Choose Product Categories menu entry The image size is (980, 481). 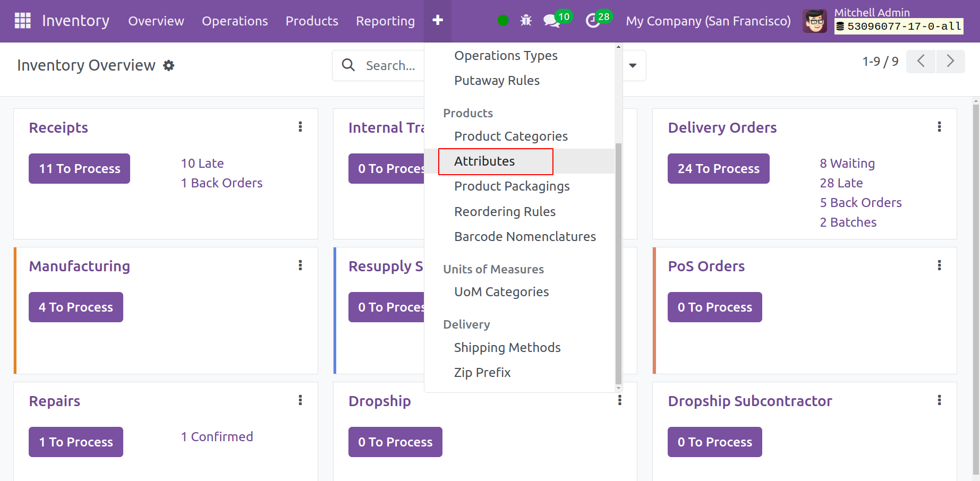510,136
